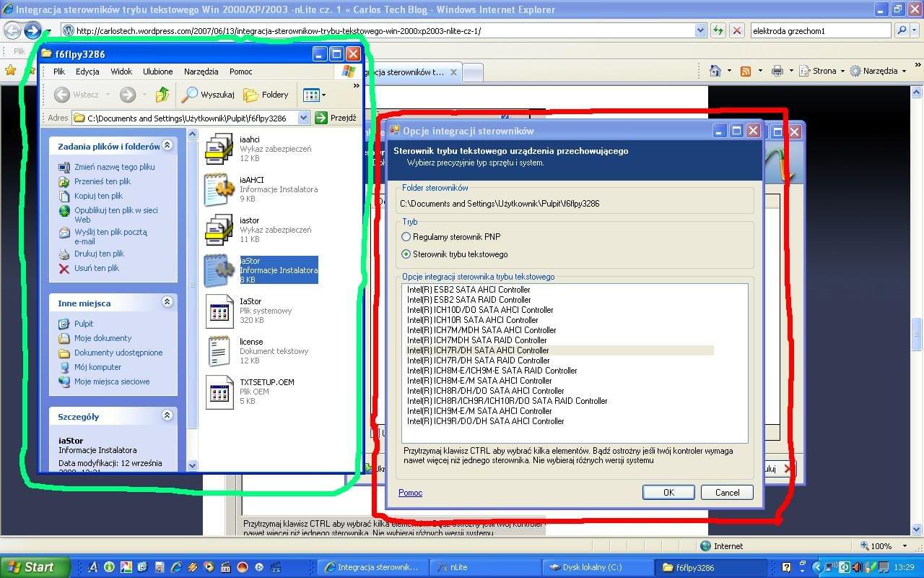Screen dimensions: 924x578
Task: Collapse the Inne miejsca panel
Action: pyautogui.click(x=167, y=302)
